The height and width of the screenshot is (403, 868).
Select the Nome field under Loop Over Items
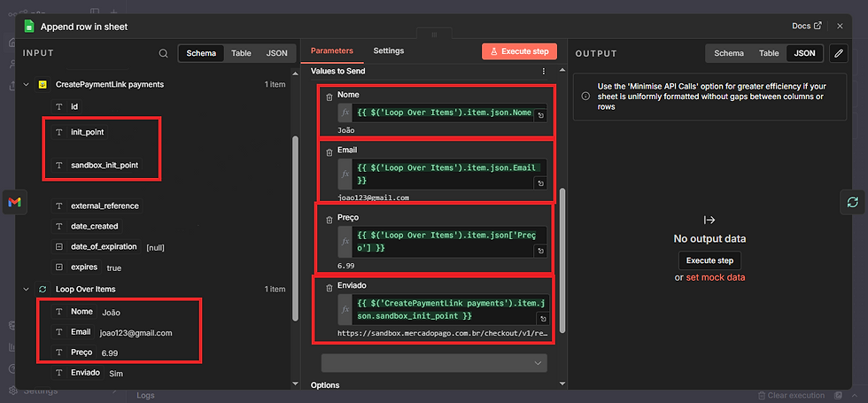(x=74, y=312)
